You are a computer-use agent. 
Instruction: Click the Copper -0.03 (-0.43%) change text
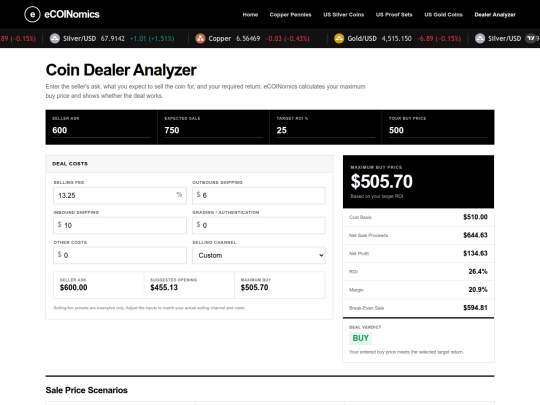click(x=287, y=38)
